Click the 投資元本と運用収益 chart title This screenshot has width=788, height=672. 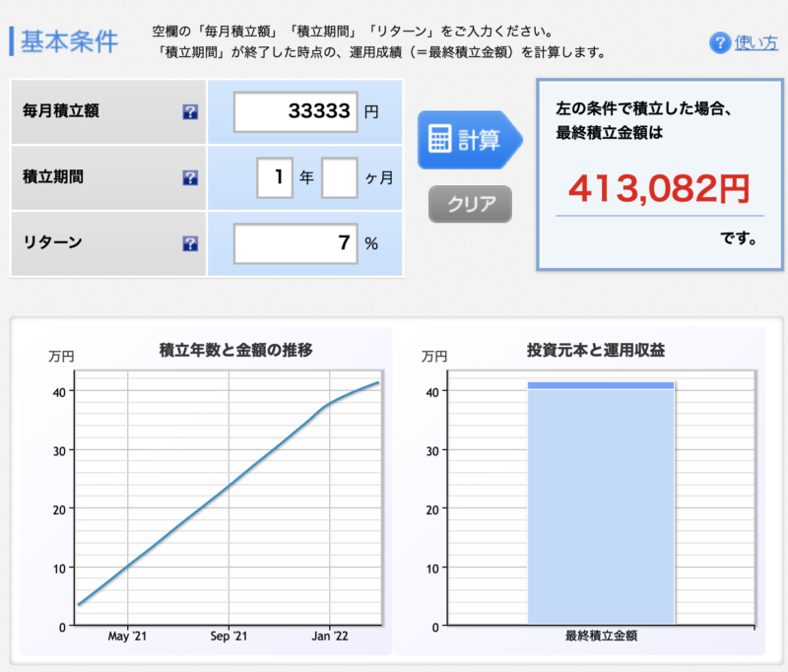coord(601,350)
